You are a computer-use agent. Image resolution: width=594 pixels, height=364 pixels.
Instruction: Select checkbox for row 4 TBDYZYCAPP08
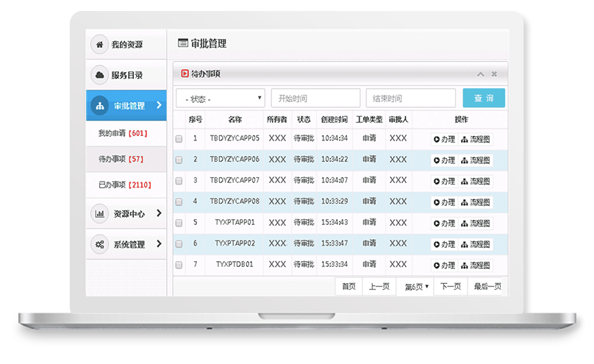pyautogui.click(x=179, y=202)
